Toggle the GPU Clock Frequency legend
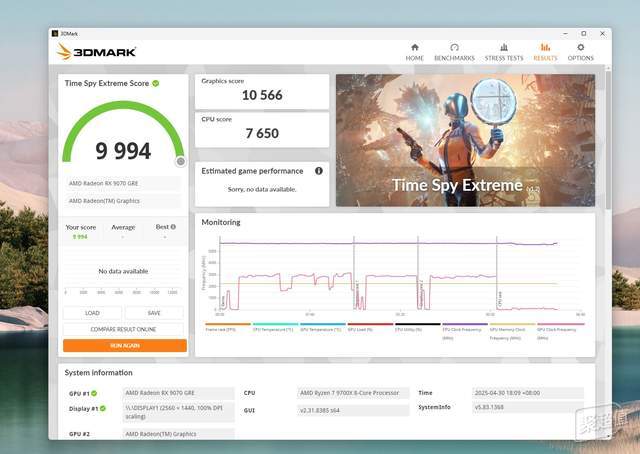The width and height of the screenshot is (640, 454). [560, 331]
